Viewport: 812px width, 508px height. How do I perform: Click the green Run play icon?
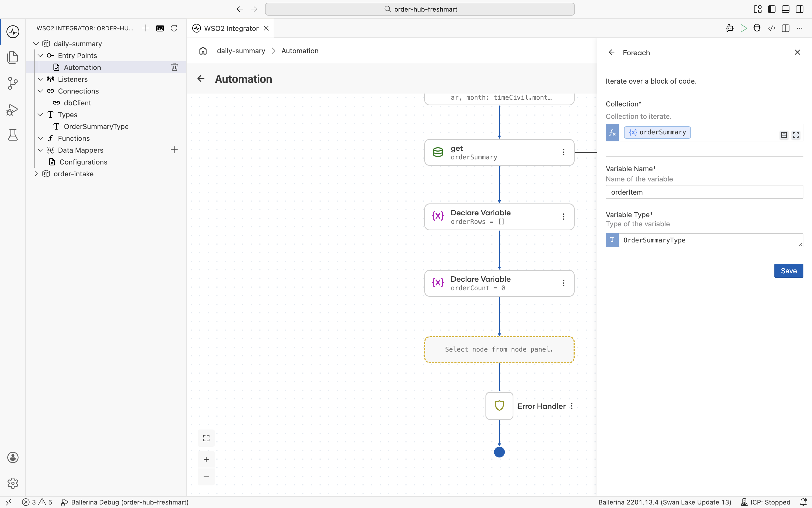click(744, 28)
